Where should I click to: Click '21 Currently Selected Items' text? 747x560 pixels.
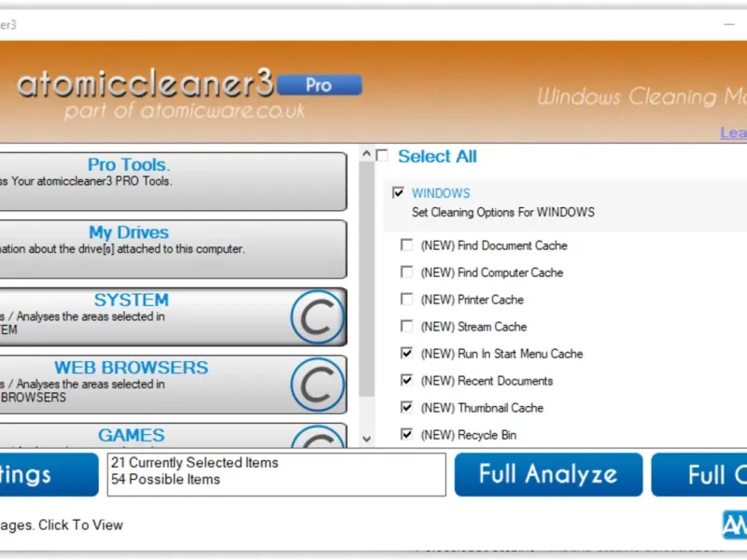tap(195, 462)
